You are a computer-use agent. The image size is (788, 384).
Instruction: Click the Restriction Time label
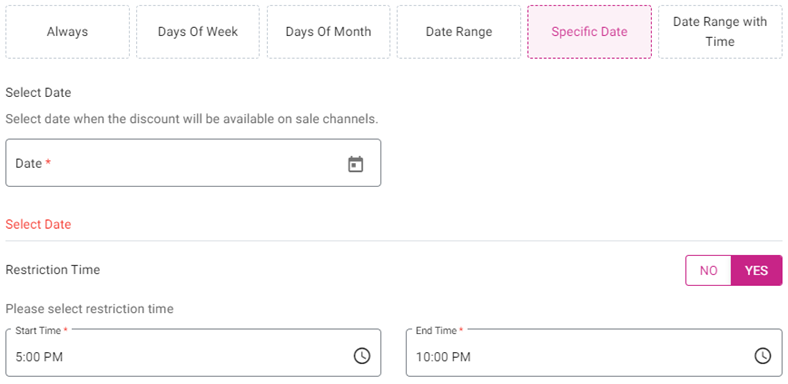[53, 270]
